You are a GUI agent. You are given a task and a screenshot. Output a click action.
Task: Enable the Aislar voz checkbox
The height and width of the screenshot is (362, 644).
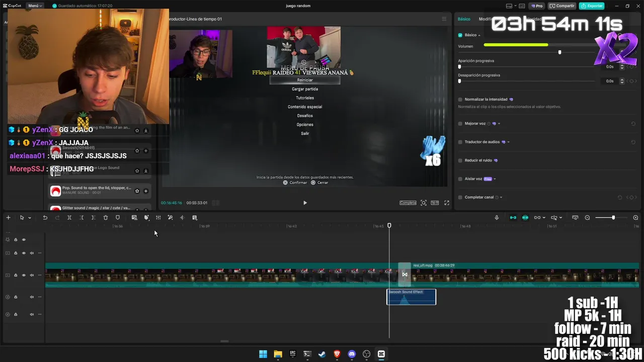[x=460, y=179]
